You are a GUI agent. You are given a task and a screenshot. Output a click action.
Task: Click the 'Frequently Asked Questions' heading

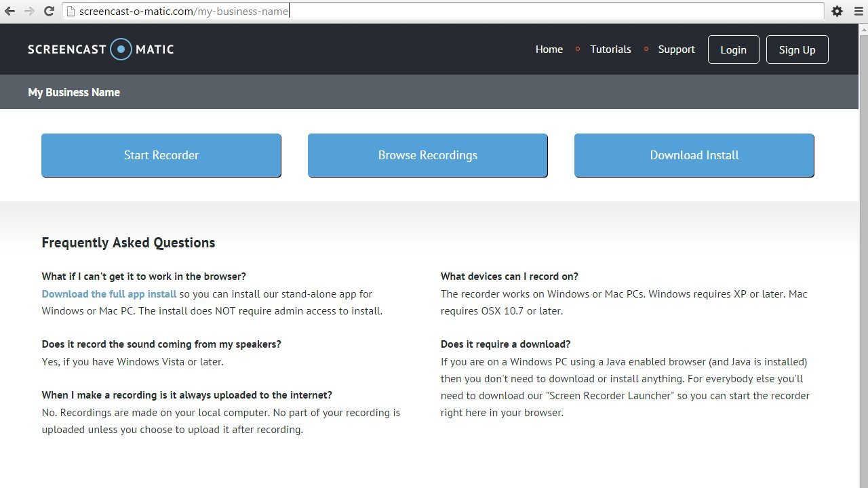128,243
